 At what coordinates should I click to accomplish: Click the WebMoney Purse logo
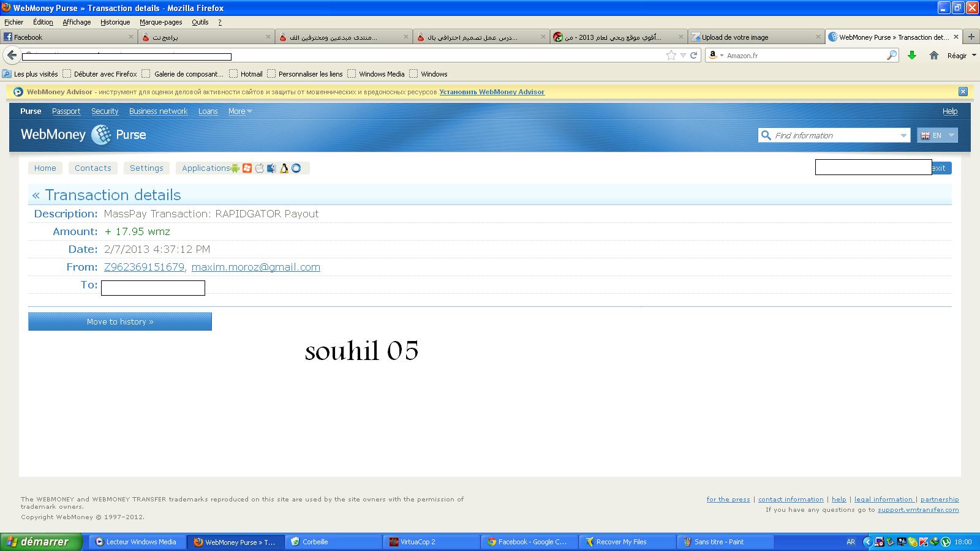coord(83,135)
